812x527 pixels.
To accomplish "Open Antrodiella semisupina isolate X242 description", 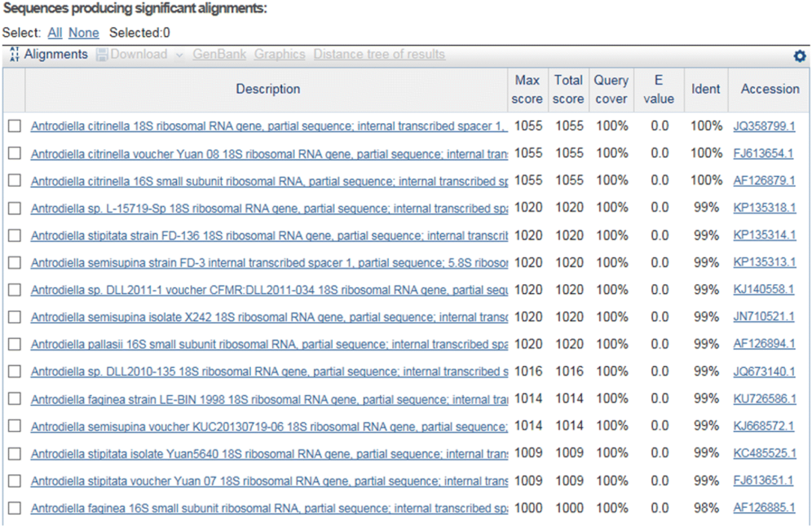I will click(x=269, y=317).
